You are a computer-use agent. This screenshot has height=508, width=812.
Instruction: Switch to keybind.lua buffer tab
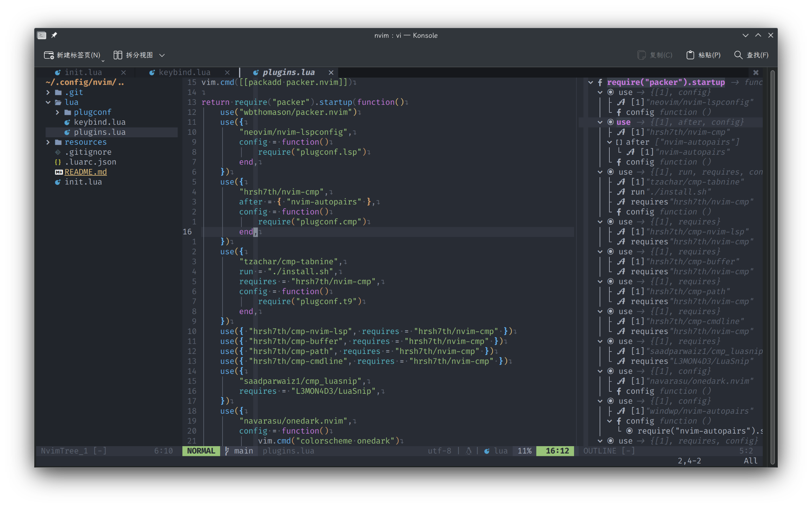(x=184, y=72)
